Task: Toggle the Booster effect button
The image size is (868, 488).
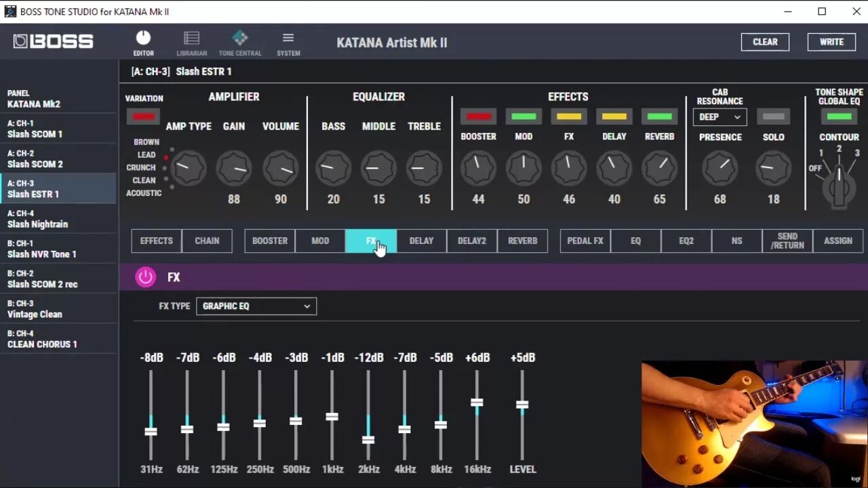Action: click(x=478, y=117)
